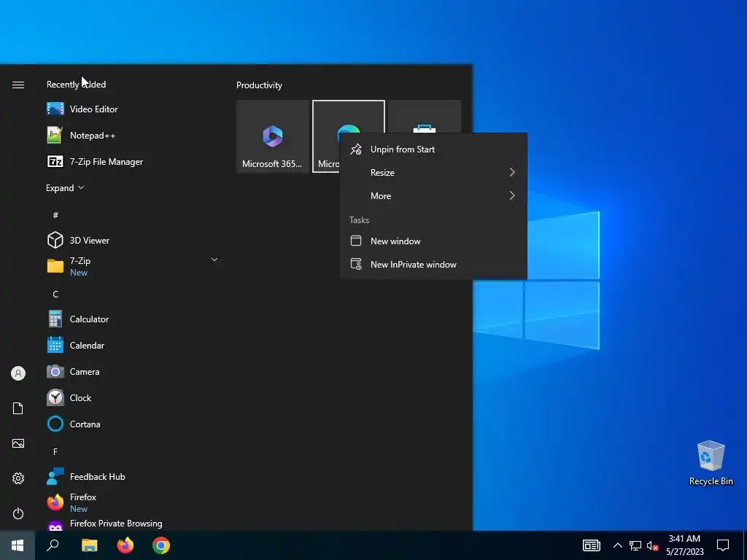Open taskbar Search
The width and height of the screenshot is (747, 560).
pos(53,545)
